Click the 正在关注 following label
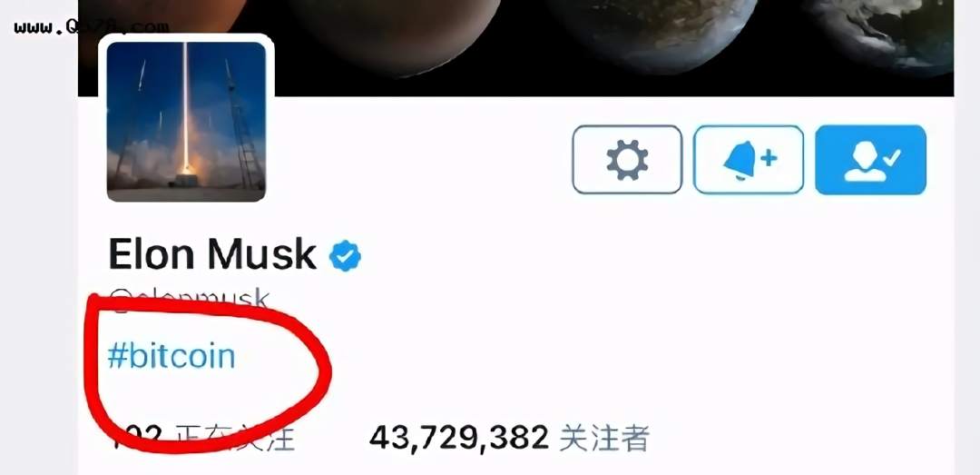Screen dimensions: 980x475 234,438
